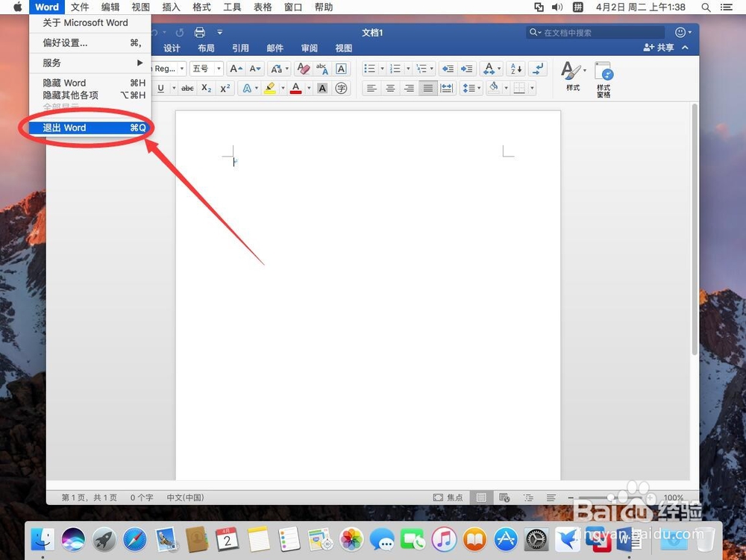Open the numbered list dropdown arrow

(408, 69)
